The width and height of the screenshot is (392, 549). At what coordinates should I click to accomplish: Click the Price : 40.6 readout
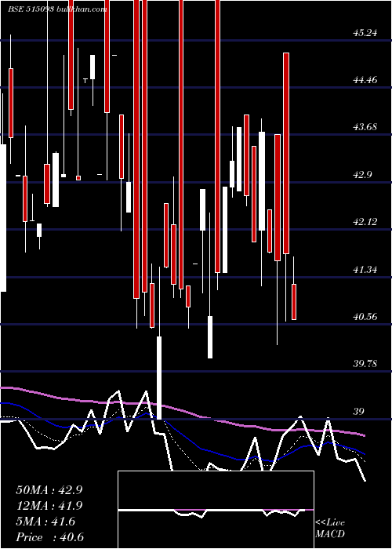click(49, 537)
